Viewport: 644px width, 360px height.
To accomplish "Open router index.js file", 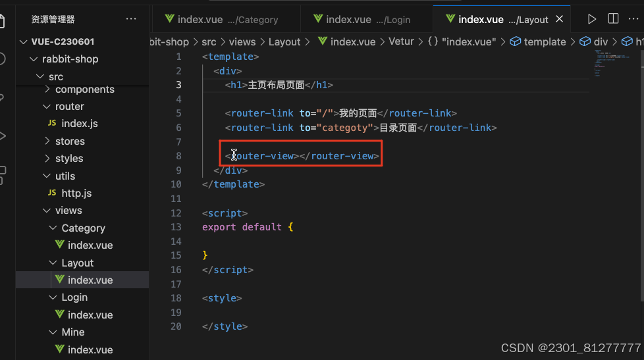I will tap(79, 124).
